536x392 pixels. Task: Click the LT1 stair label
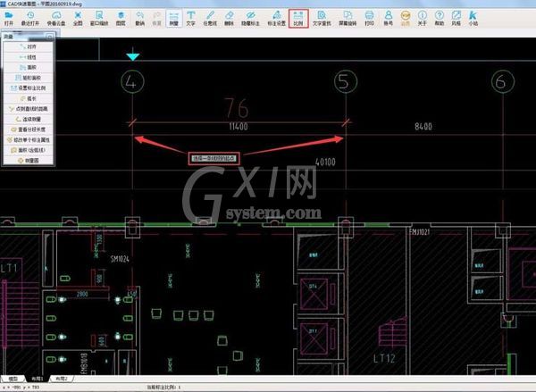[9, 268]
